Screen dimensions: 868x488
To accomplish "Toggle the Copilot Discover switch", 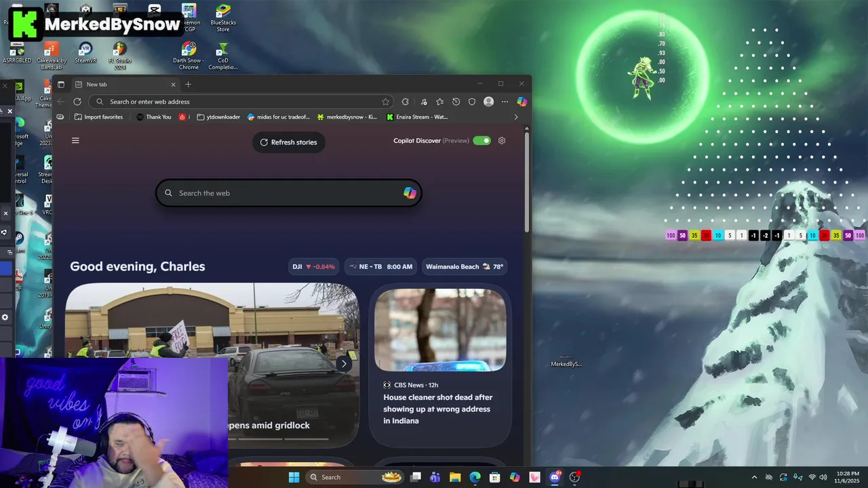I will (481, 140).
